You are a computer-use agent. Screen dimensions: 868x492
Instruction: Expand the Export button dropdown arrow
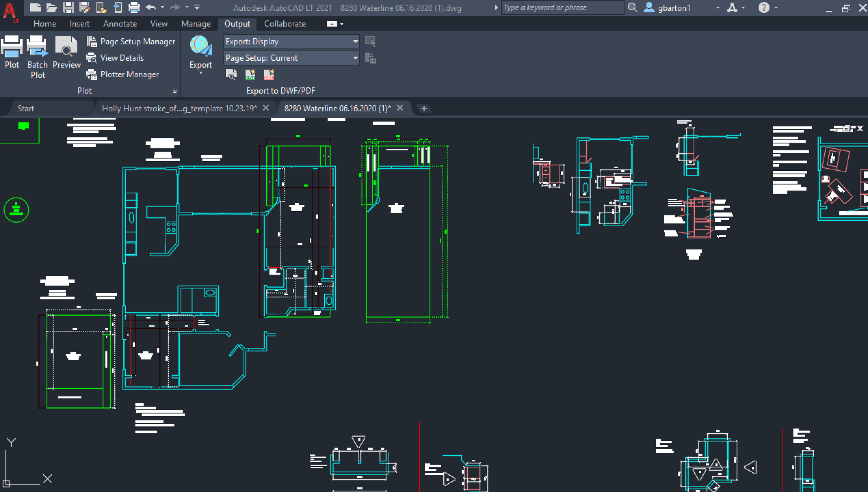(201, 73)
